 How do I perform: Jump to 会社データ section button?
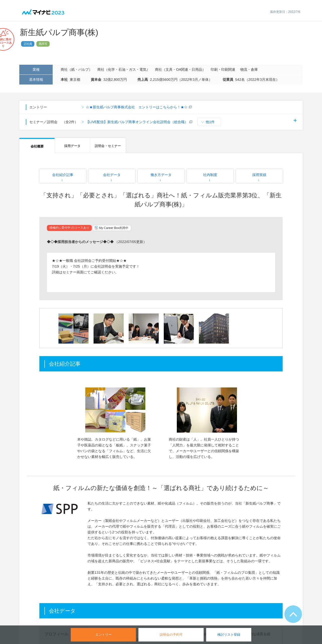click(112, 176)
